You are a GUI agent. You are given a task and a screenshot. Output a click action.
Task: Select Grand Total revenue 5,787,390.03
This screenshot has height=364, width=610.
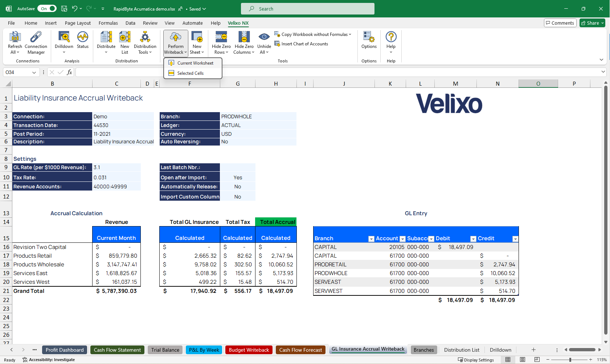[x=116, y=291]
